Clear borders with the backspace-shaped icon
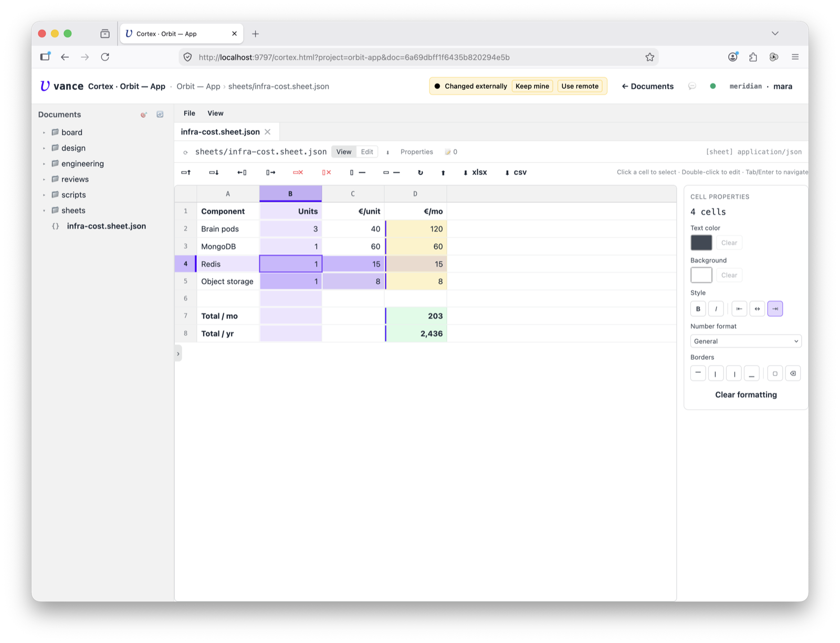This screenshot has height=643, width=840. (793, 374)
